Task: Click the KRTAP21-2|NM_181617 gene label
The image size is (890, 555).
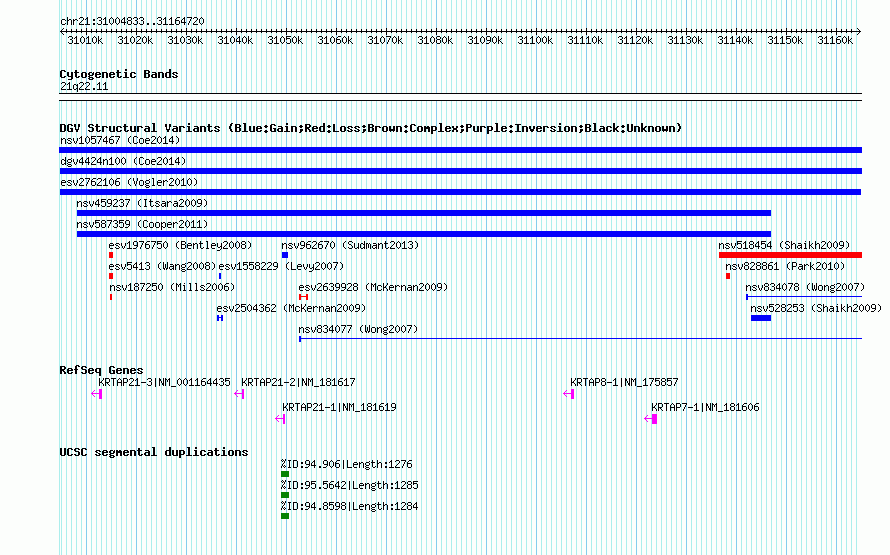Action: [298, 382]
